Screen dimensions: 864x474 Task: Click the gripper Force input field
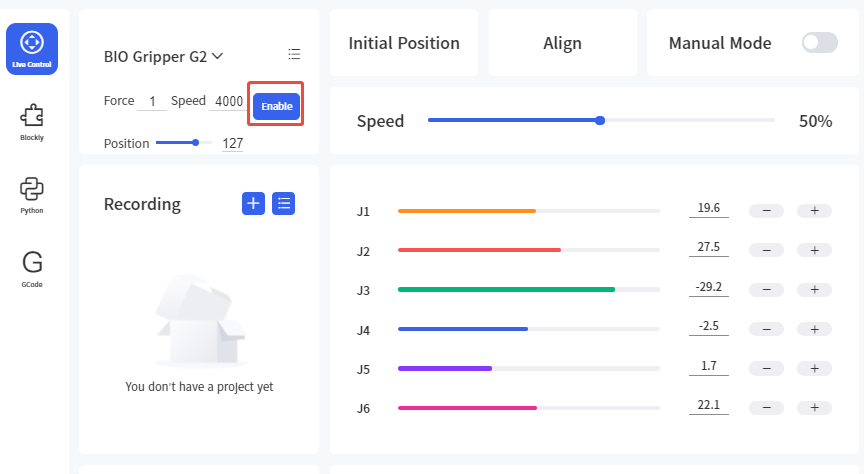pos(152,101)
